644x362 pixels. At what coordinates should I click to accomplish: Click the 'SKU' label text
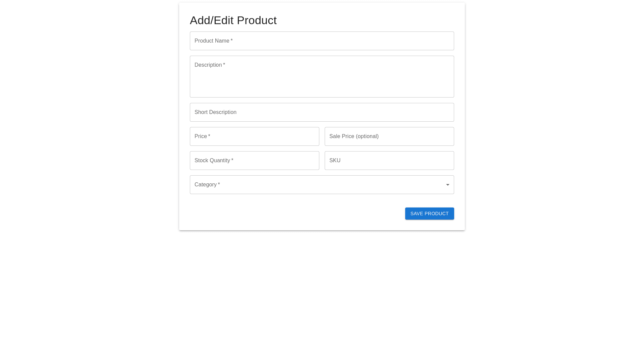335,161
